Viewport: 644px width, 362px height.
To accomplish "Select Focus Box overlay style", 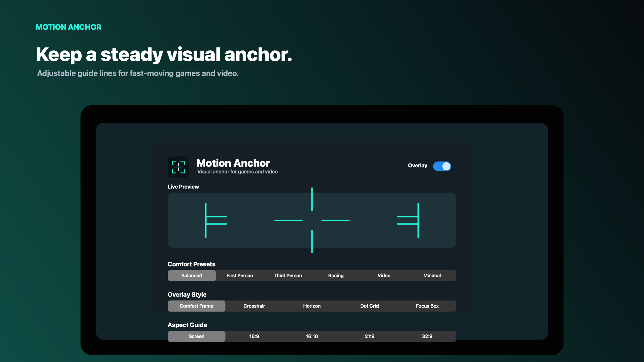I will tap(427, 306).
